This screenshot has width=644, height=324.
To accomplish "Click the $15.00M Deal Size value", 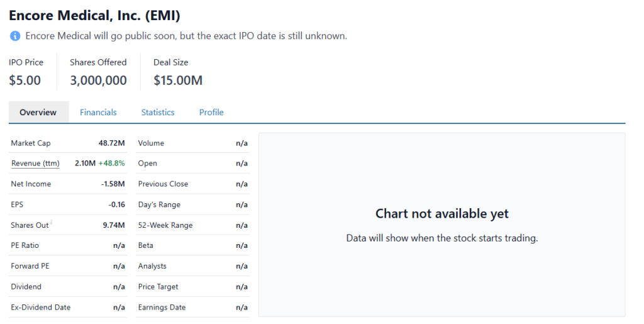I will (x=178, y=81).
